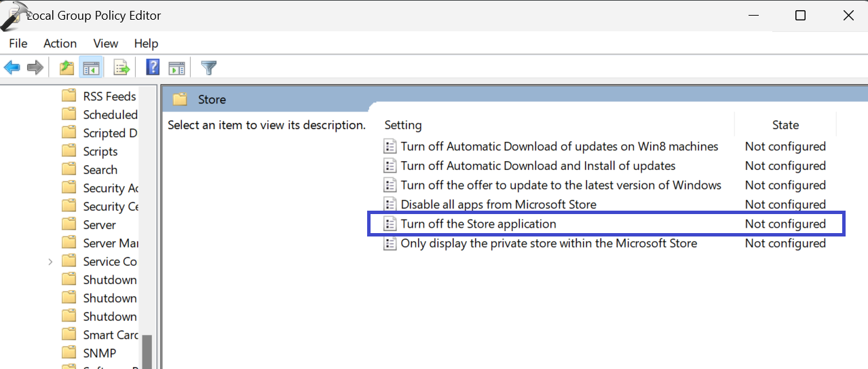Image resolution: width=868 pixels, height=369 pixels.
Task: Click the Filter funnel icon
Action: pyautogui.click(x=209, y=67)
